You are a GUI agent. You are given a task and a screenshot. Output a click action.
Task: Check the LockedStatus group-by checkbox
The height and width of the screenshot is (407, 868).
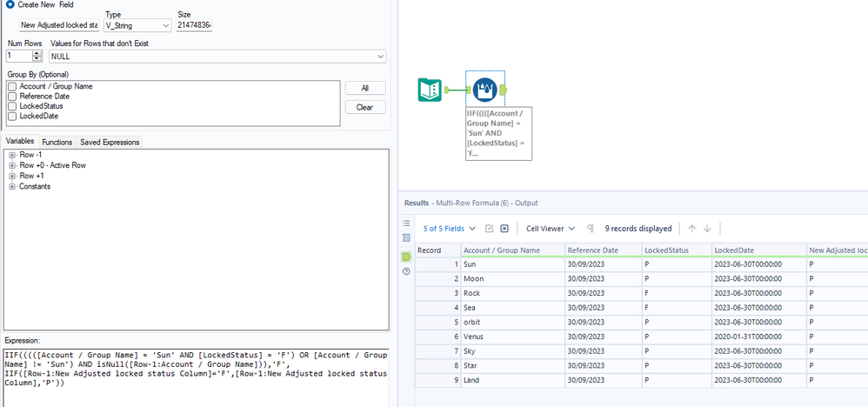(12, 106)
